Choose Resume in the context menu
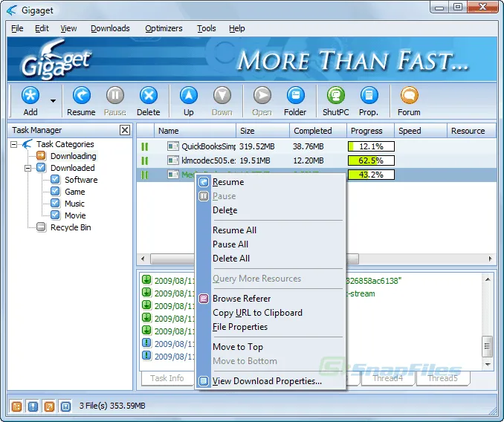This screenshot has width=504, height=422. (271, 182)
